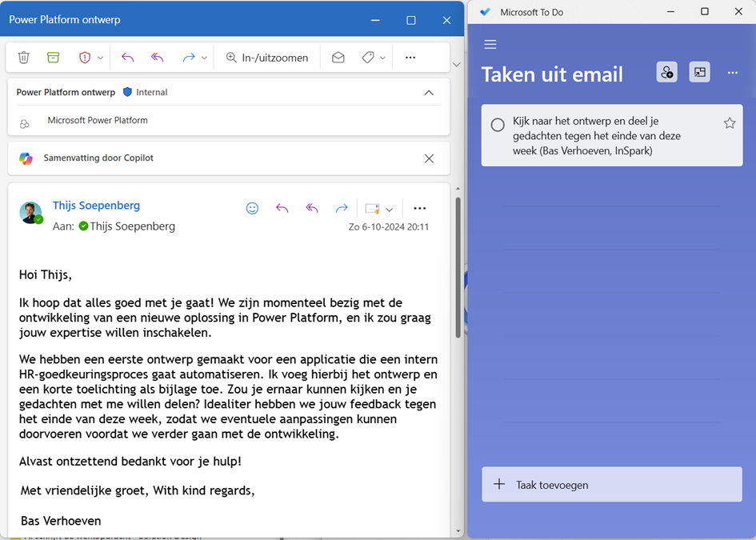The image size is (756, 540).
Task: Click the picture-in-window icon in To Do header
Action: click(699, 72)
